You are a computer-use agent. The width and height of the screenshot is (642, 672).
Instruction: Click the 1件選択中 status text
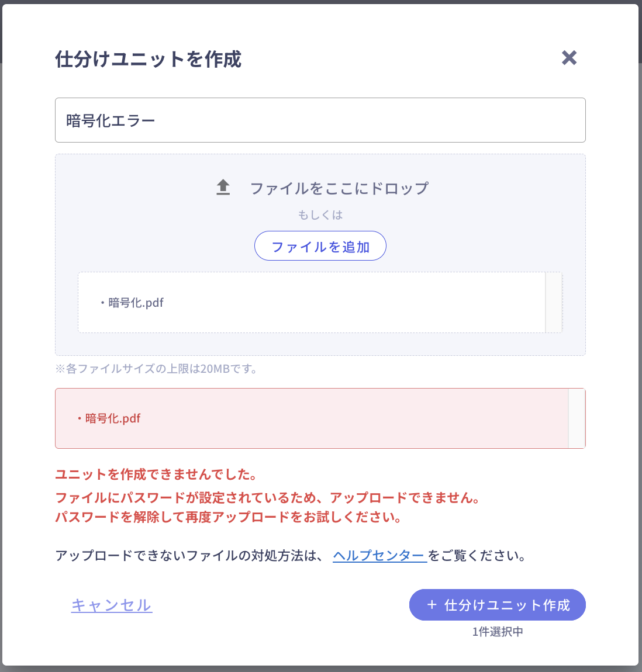tap(498, 632)
